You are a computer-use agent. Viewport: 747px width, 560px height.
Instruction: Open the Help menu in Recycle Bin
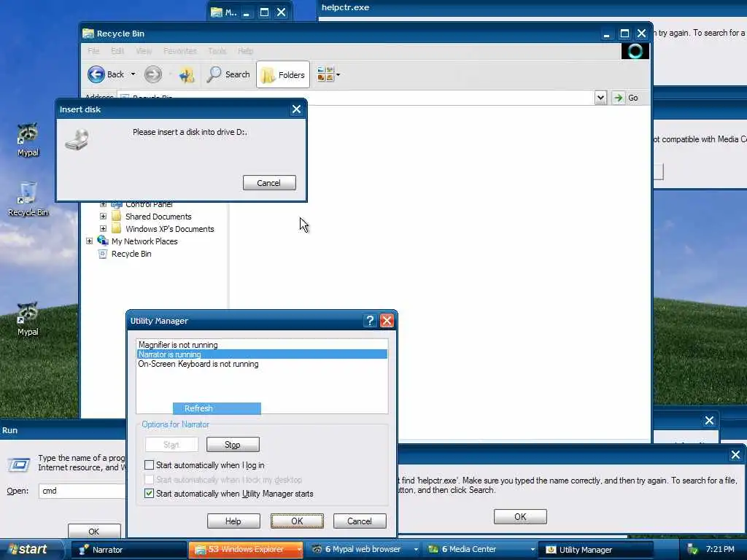[245, 51]
